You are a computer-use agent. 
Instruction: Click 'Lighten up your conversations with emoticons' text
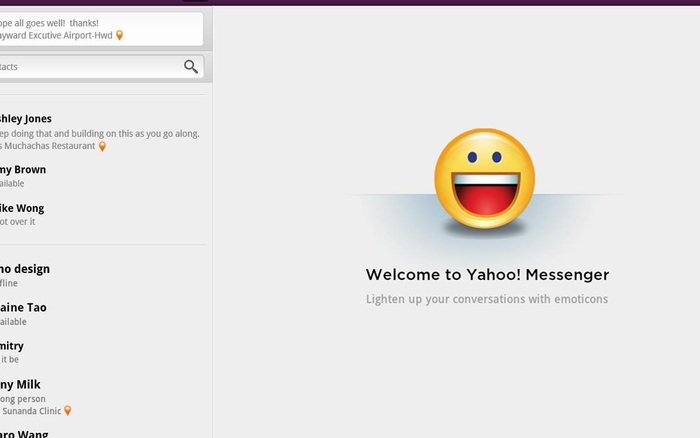[487, 299]
